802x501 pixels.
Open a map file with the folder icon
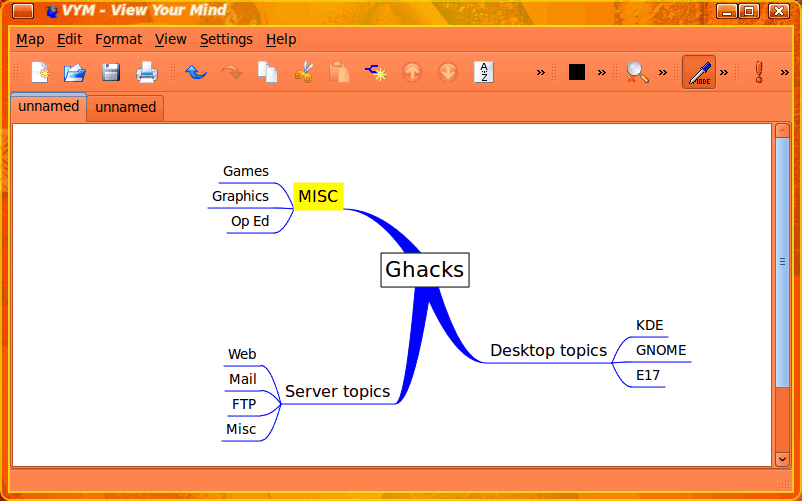(75, 72)
